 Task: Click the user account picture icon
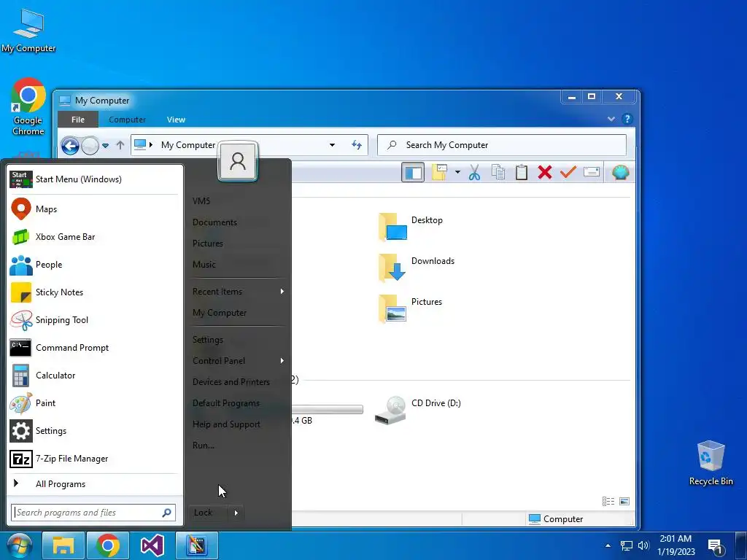[238, 161]
